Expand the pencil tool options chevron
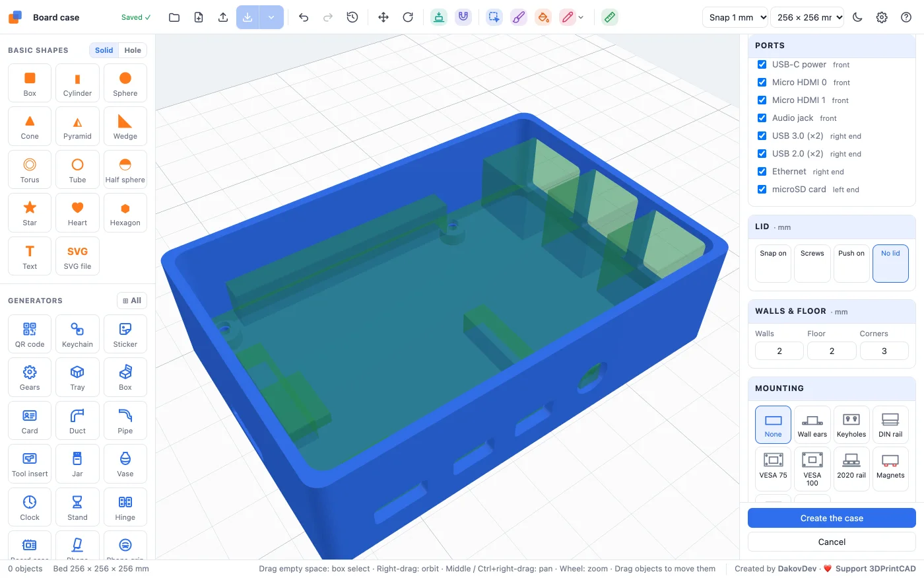The image size is (924, 578). coord(581,17)
